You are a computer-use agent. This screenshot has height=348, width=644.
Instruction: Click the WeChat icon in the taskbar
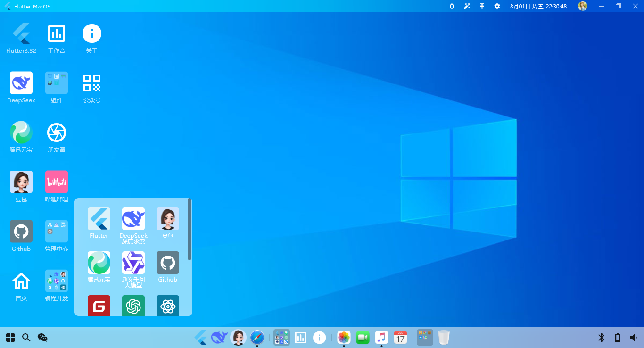click(x=42, y=338)
